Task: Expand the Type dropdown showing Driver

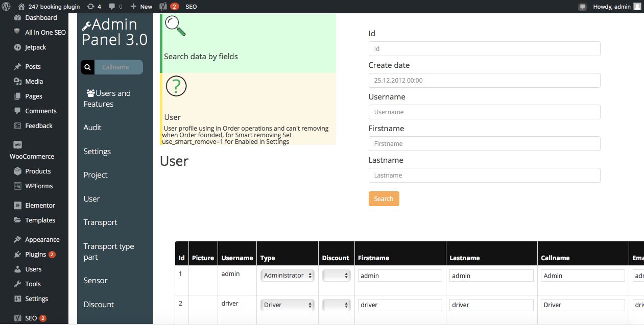Action: pyautogui.click(x=288, y=305)
